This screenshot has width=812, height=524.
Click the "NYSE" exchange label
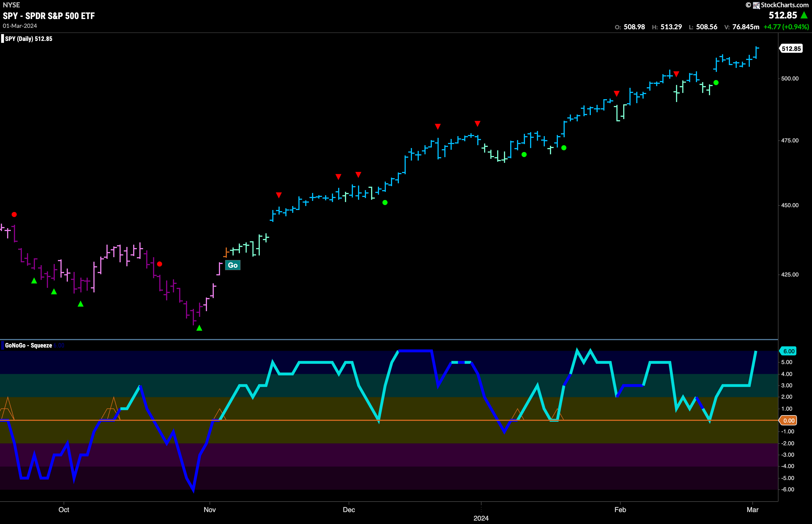(11, 5)
